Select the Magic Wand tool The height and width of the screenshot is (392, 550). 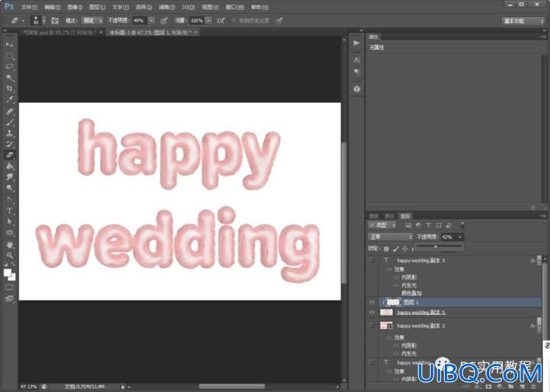tap(9, 78)
